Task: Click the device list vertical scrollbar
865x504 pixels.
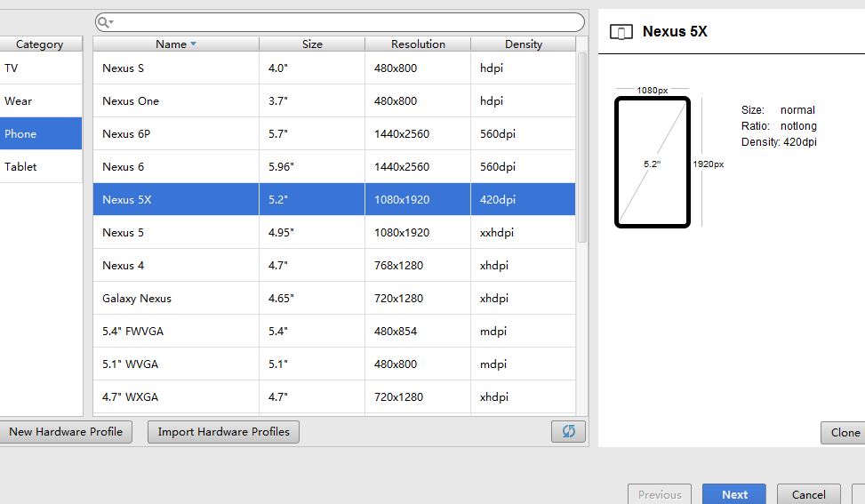Action: click(x=582, y=148)
